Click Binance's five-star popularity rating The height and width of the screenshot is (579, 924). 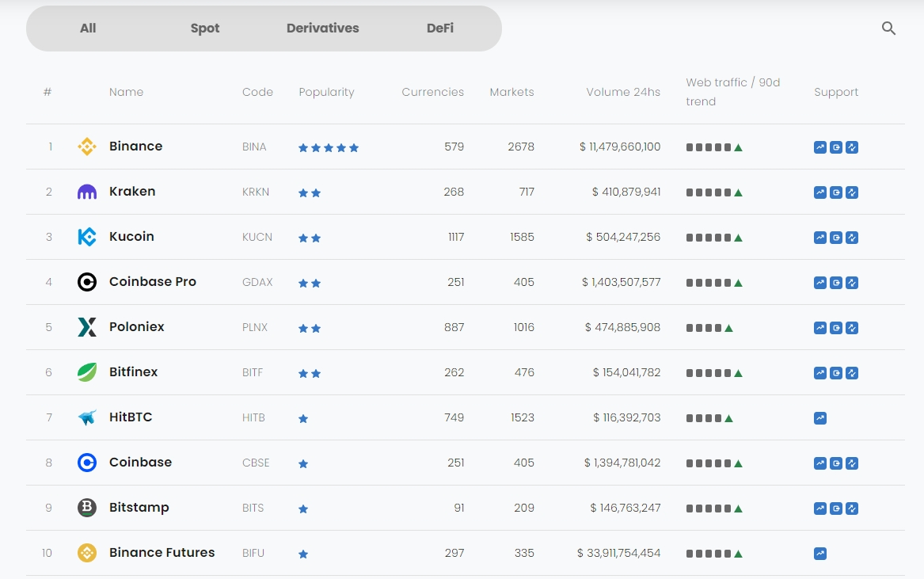(328, 148)
